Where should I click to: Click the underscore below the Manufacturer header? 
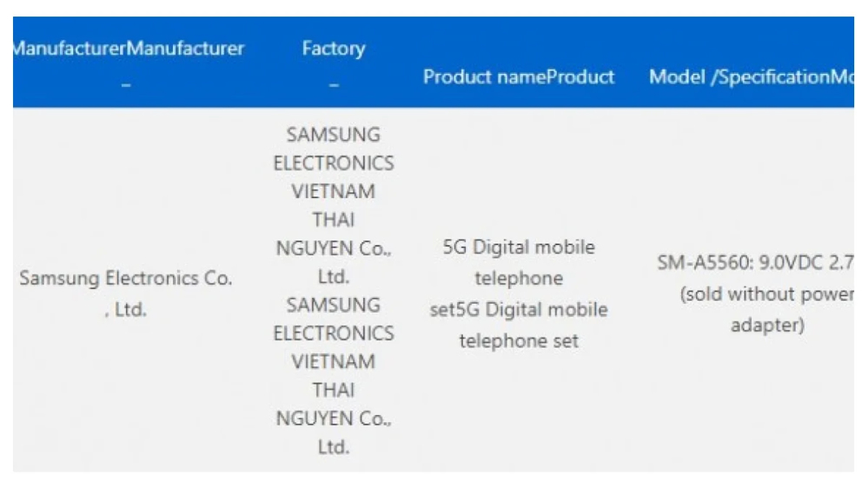pyautogui.click(x=128, y=84)
